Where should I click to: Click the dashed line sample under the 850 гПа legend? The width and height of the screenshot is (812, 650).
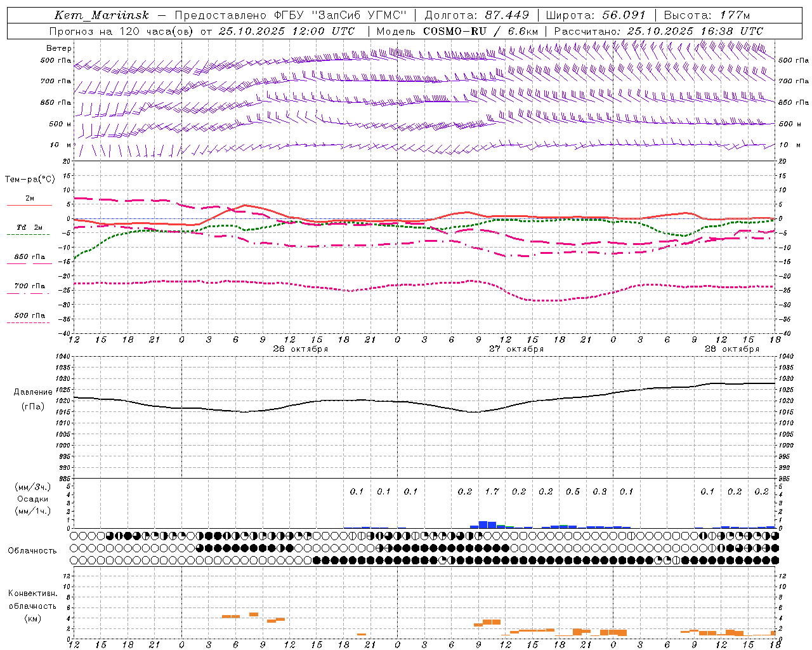pyautogui.click(x=29, y=264)
